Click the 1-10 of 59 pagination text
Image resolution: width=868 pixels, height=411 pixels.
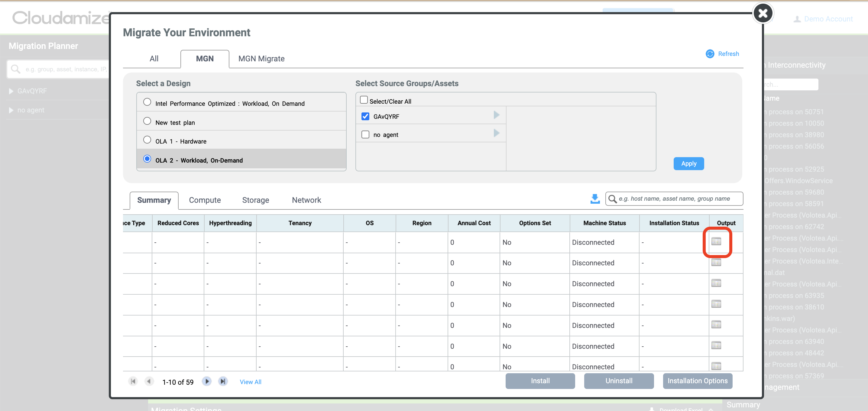178,382
